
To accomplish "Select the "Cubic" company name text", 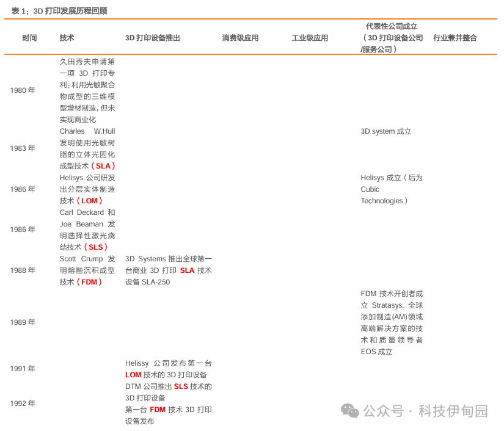I will (x=370, y=189).
